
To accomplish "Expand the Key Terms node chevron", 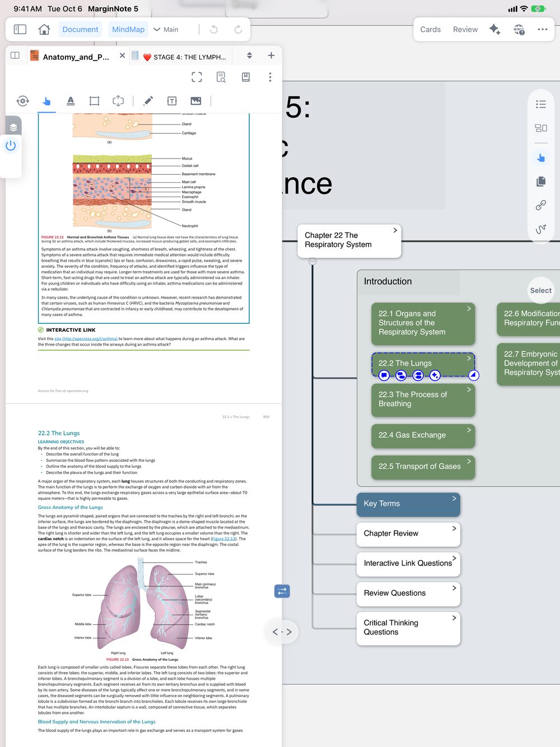I will click(x=454, y=498).
